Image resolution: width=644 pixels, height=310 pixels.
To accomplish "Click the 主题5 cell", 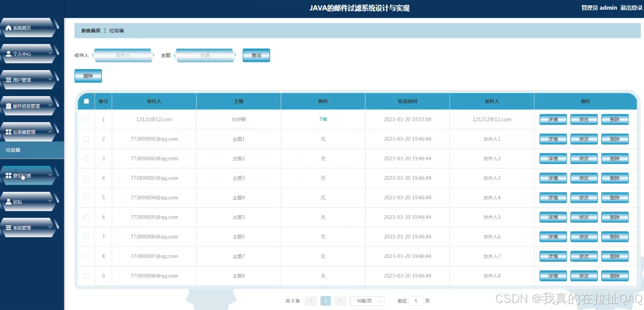I will (238, 217).
